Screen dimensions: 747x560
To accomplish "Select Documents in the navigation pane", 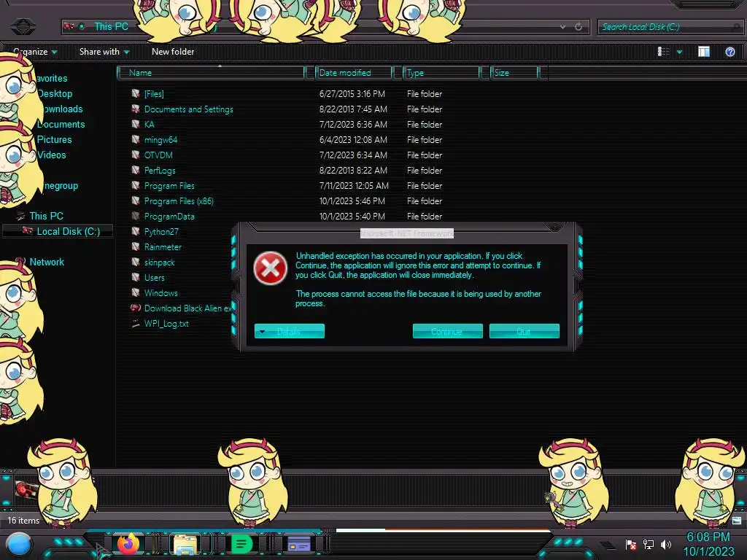I will click(61, 124).
